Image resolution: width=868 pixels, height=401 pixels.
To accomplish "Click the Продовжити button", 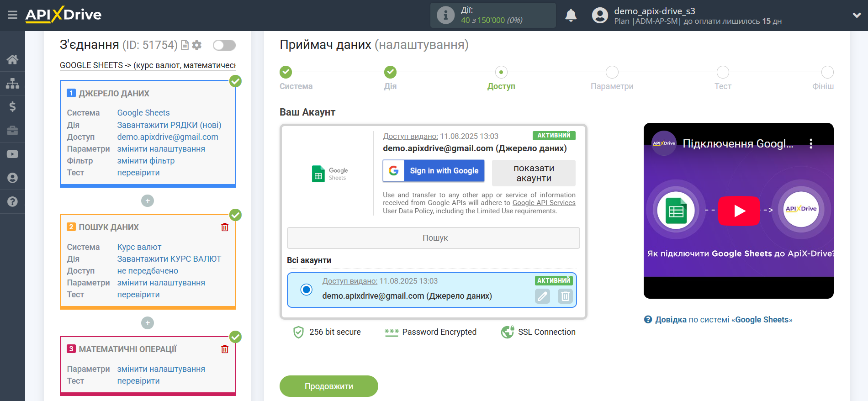I will coord(329,386).
